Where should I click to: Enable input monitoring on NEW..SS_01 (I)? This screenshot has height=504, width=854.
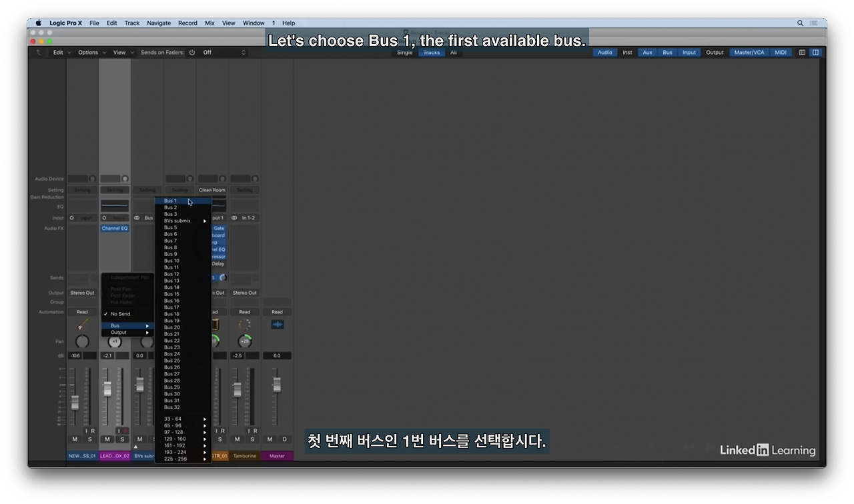pyautogui.click(x=85, y=431)
